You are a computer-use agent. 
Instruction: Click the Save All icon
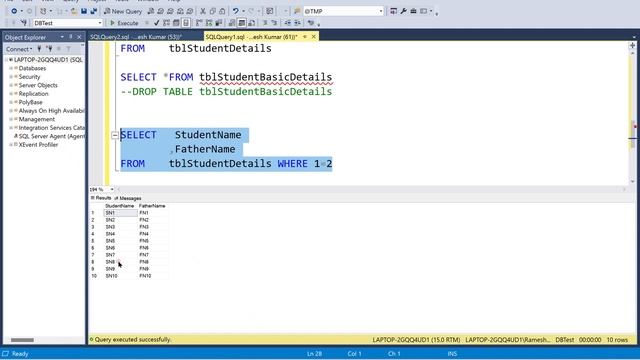pyautogui.click(x=93, y=11)
